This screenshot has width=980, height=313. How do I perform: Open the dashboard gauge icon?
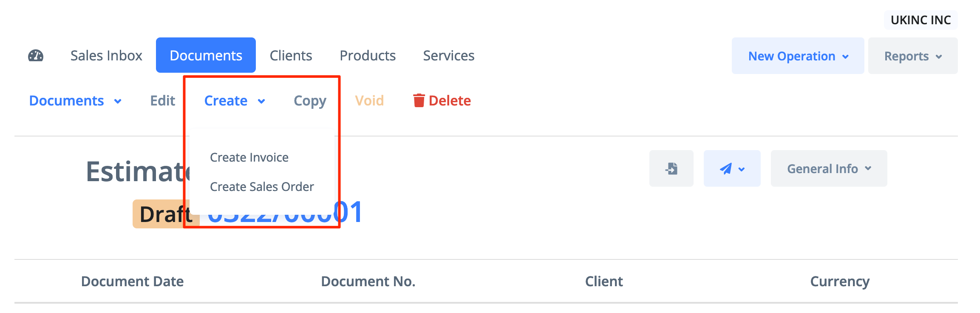(x=36, y=56)
